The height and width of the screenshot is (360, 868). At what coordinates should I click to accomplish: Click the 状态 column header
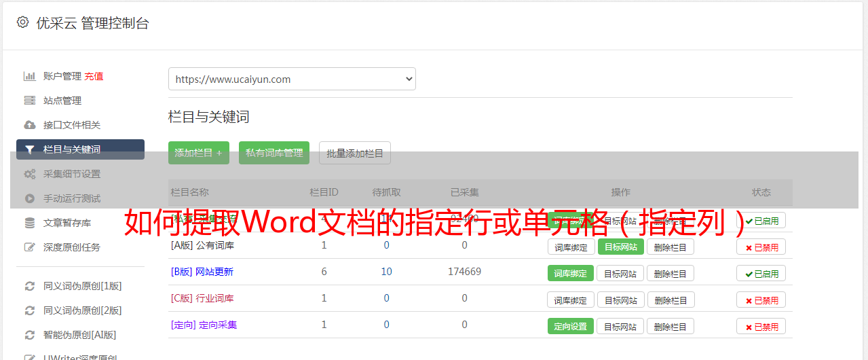[x=761, y=192]
